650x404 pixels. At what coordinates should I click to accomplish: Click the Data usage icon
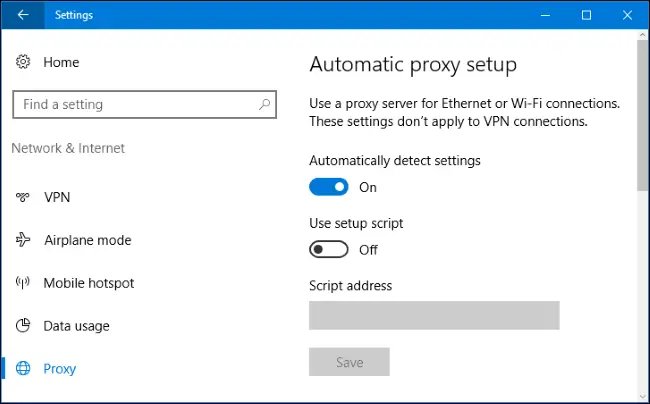(x=23, y=326)
